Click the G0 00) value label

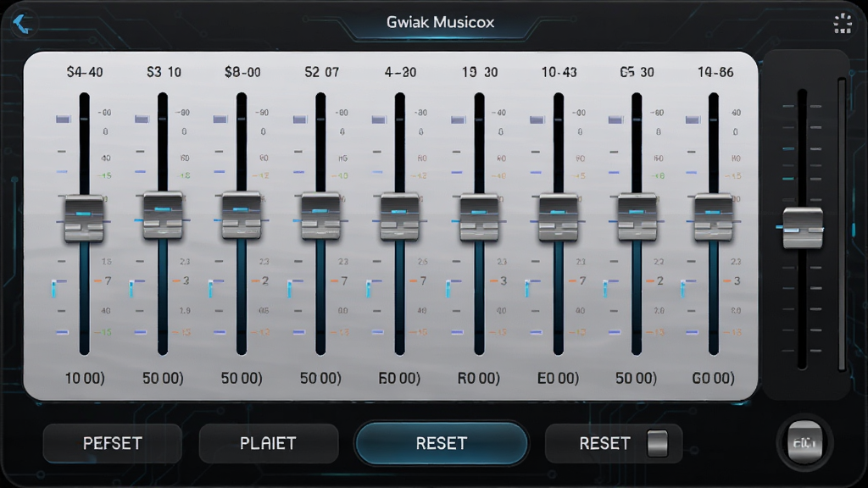(713, 379)
